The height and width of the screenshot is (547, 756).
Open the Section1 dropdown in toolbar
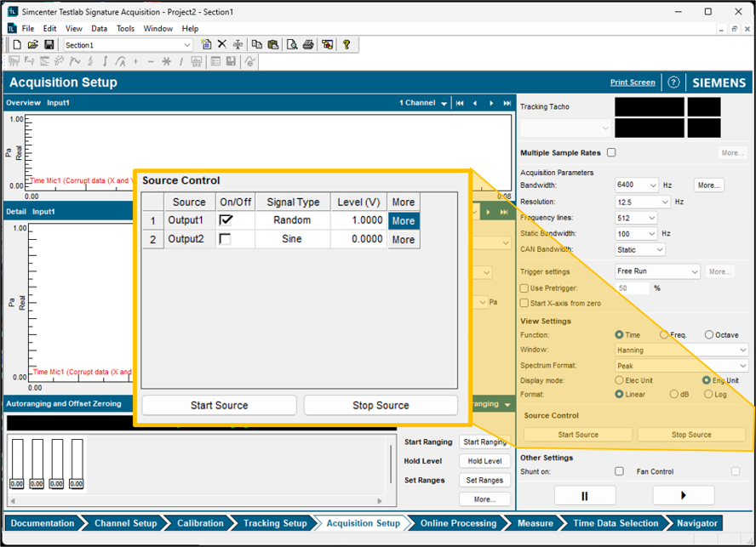tap(187, 44)
